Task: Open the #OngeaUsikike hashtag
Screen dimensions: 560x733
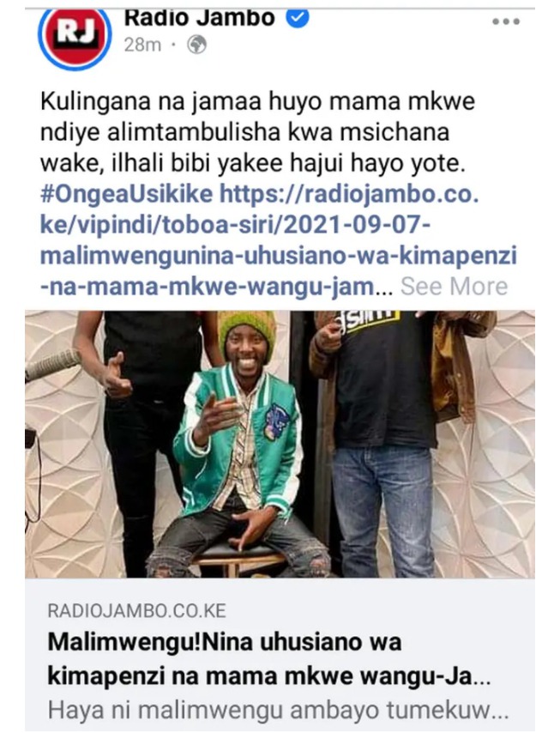Action: (127, 194)
